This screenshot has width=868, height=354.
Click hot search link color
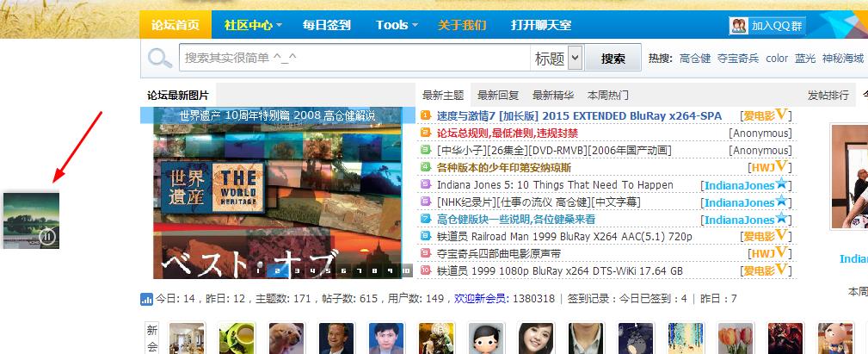[x=777, y=59]
